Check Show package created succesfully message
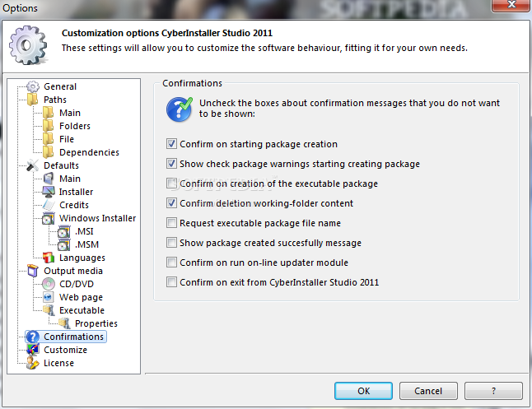This screenshot has width=532, height=409. pos(171,243)
